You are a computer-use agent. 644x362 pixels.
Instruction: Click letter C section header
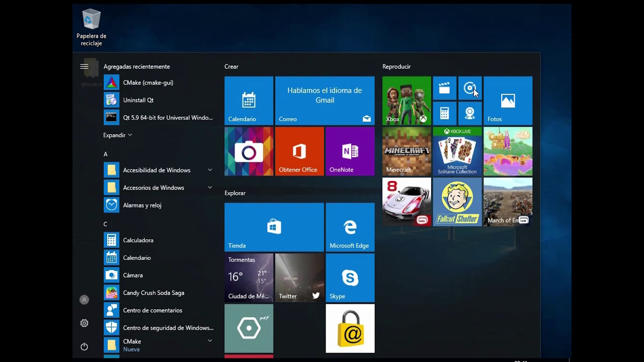(x=106, y=224)
